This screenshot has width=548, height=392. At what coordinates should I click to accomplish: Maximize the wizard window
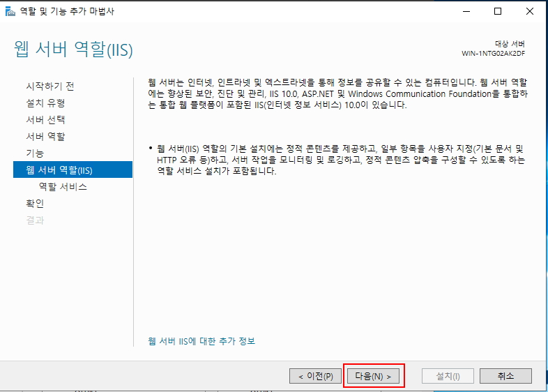pos(498,11)
